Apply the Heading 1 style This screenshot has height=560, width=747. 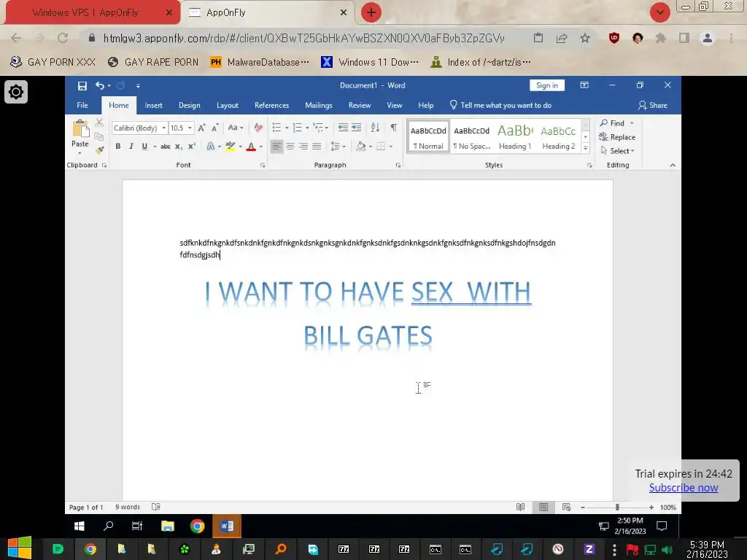coord(514,136)
